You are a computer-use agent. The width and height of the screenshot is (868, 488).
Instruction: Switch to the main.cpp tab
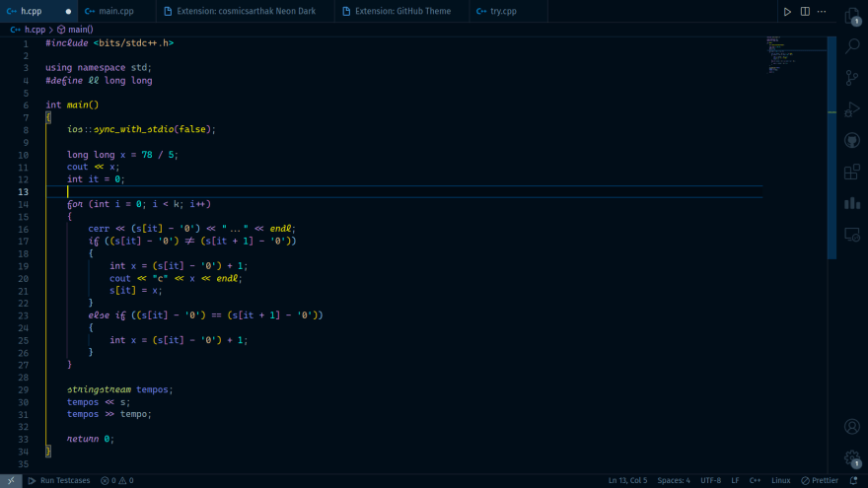coord(116,11)
